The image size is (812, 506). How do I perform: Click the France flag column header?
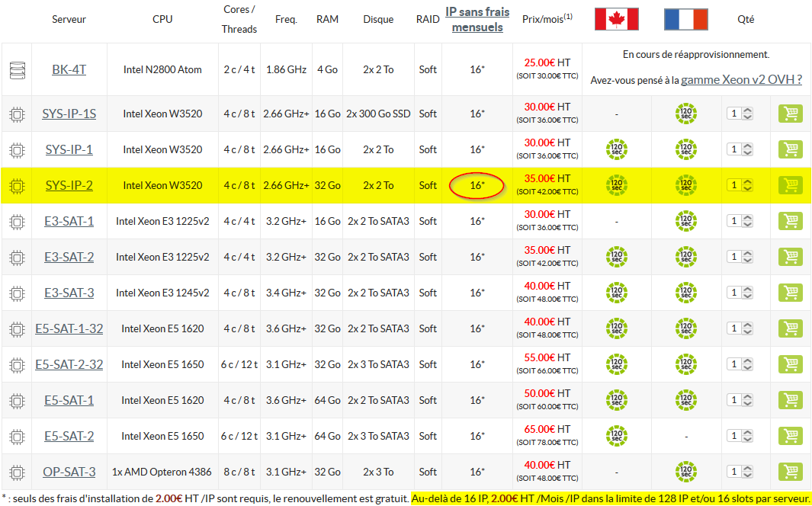pos(685,19)
